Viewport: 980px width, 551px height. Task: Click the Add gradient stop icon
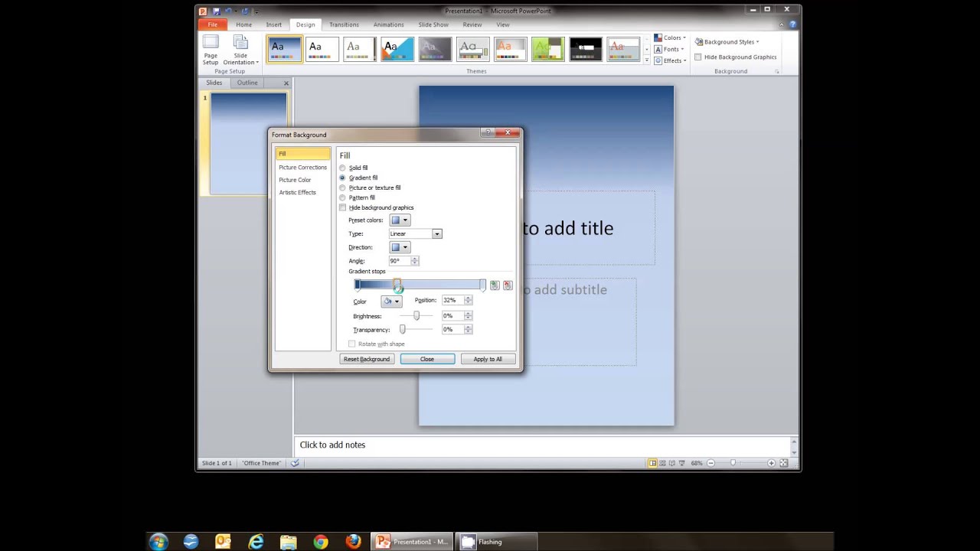(494, 285)
